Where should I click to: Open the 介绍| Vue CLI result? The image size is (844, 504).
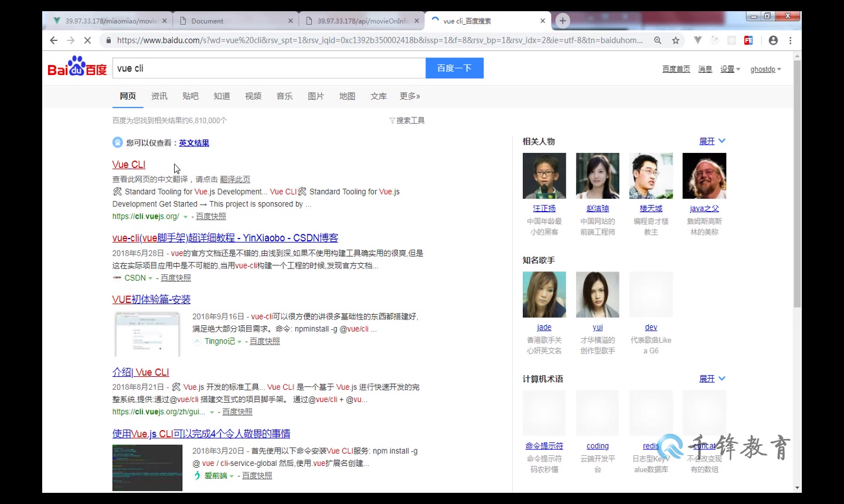click(141, 372)
